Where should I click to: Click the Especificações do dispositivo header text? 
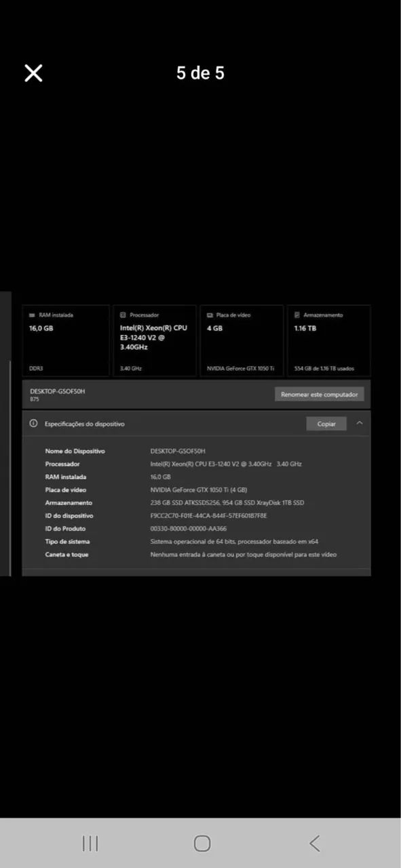tap(85, 424)
